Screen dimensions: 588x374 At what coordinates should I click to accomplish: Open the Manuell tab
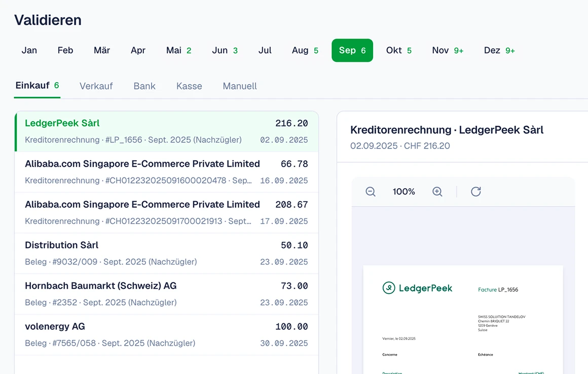tap(240, 86)
